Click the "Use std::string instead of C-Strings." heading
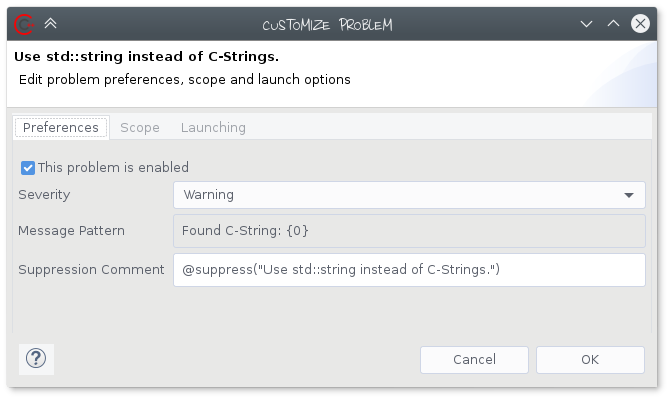670x400 pixels. pyautogui.click(x=146, y=56)
